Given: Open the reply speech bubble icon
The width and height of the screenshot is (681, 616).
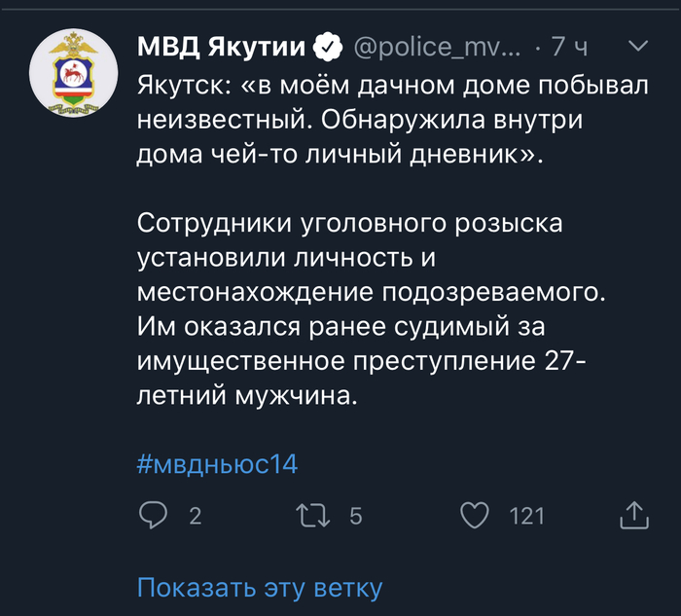Looking at the screenshot, I should (153, 515).
